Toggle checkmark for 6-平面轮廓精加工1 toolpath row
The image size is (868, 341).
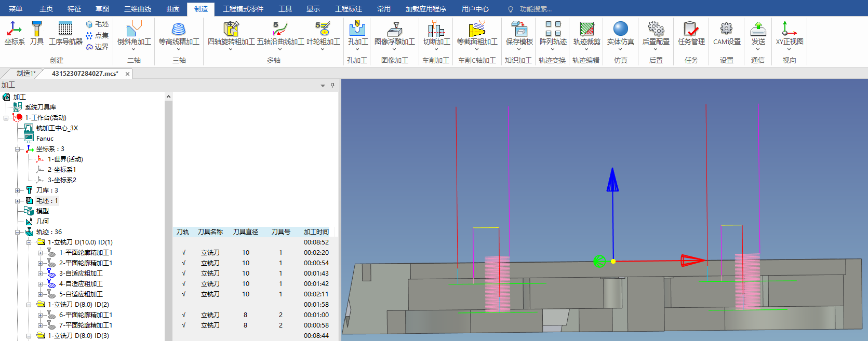point(183,315)
